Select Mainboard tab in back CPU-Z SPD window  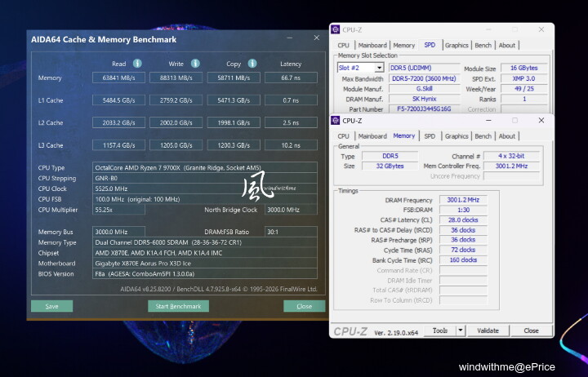tap(372, 46)
